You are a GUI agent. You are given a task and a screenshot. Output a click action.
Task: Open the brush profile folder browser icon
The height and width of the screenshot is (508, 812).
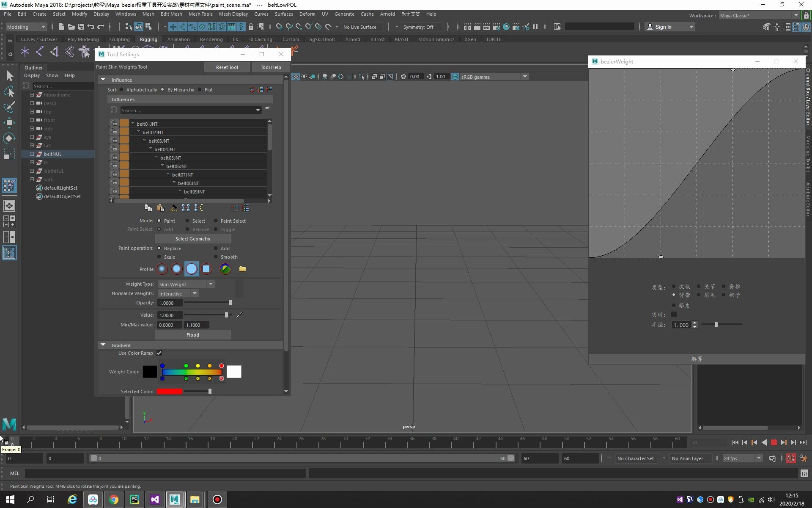point(242,269)
